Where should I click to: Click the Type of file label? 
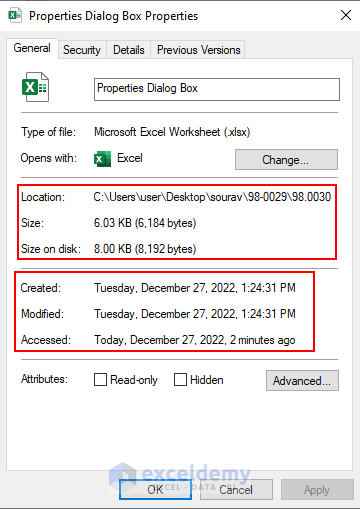click(49, 132)
